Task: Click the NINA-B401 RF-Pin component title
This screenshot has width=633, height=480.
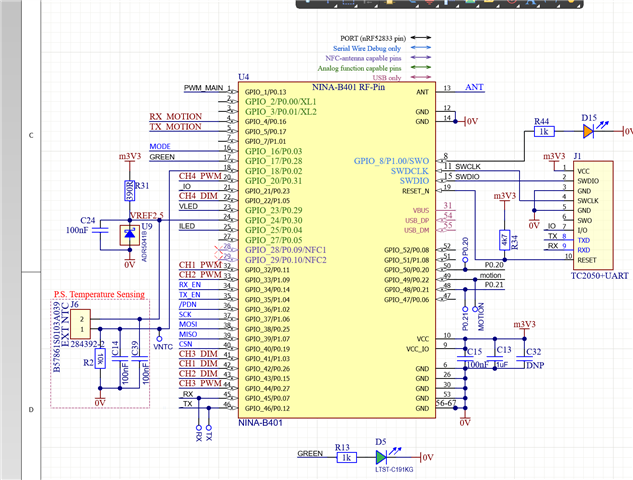Action: tap(348, 87)
